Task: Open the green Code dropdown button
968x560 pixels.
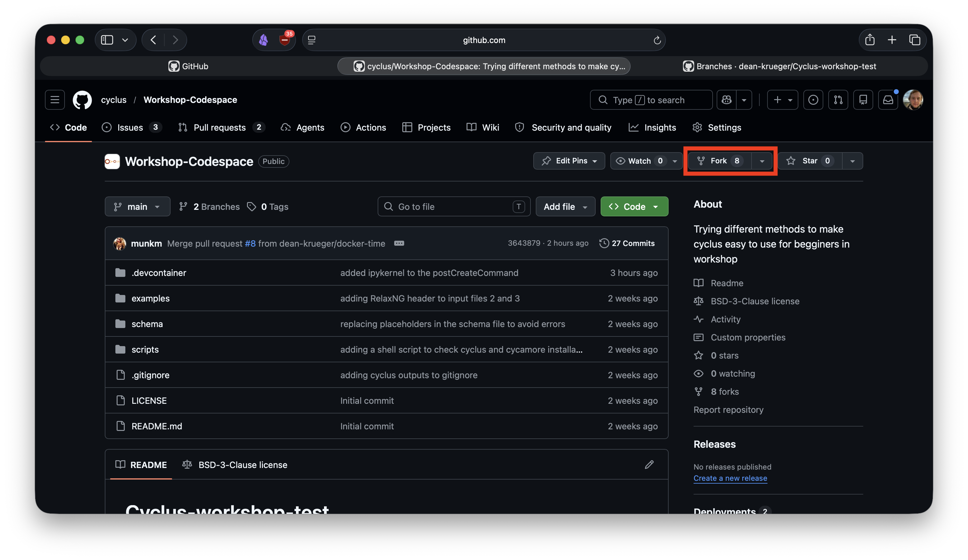Action: point(634,207)
